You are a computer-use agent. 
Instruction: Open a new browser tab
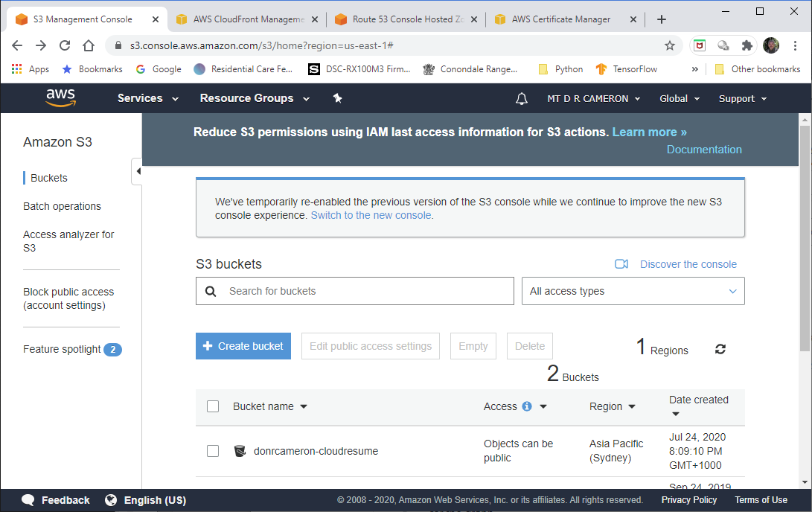pyautogui.click(x=662, y=19)
